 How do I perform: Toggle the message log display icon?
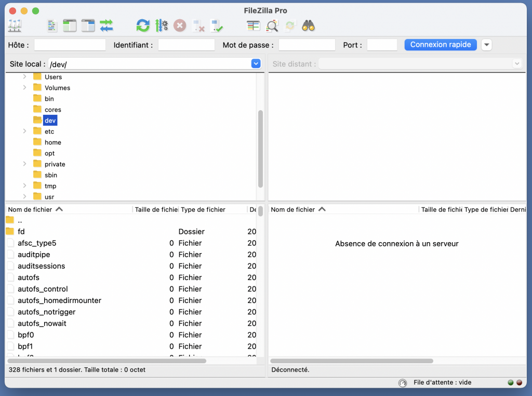click(52, 25)
